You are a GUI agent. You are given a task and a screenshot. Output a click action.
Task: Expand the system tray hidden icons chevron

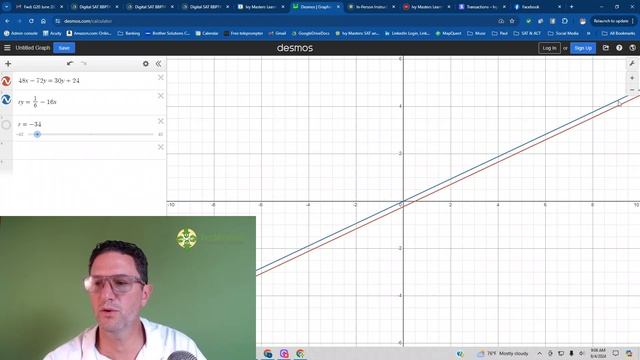pyautogui.click(x=539, y=353)
